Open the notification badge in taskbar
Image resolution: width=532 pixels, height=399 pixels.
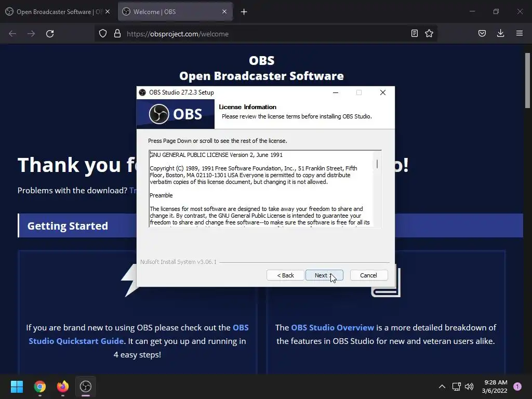(517, 387)
